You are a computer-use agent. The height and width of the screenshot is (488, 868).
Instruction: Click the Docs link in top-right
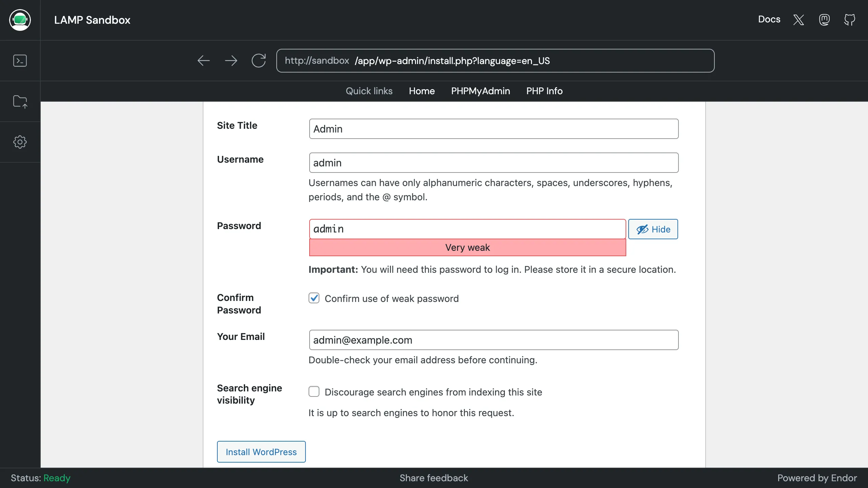(x=769, y=20)
